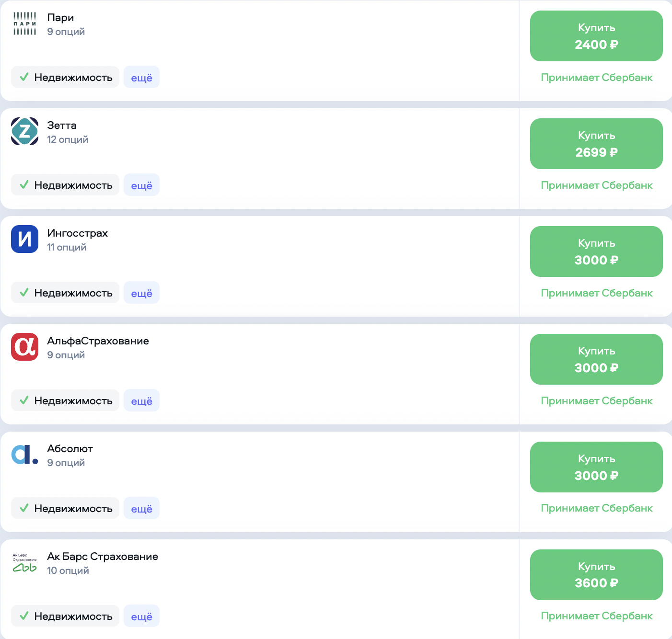Click the 12 опций text for Зетта

(68, 139)
